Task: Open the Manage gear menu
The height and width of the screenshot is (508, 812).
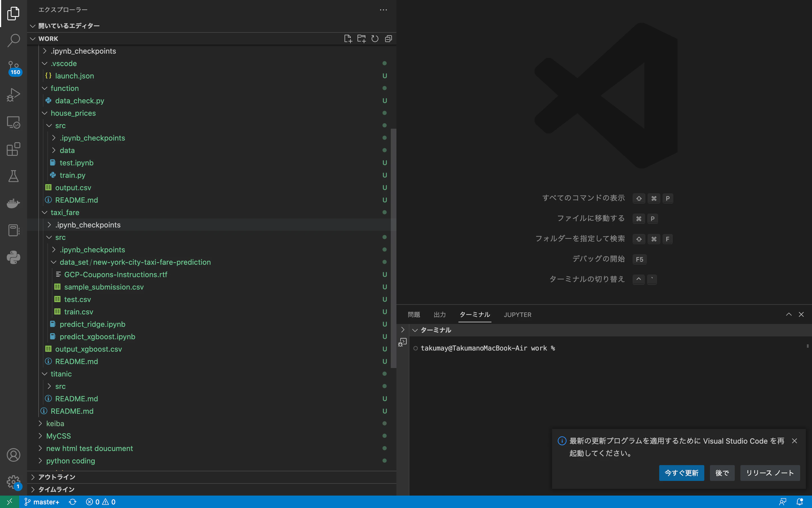Action: click(x=14, y=482)
